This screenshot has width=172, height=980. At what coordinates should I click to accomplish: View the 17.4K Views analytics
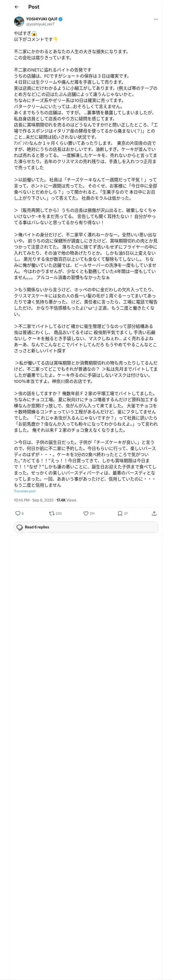pyautogui.click(x=66, y=500)
